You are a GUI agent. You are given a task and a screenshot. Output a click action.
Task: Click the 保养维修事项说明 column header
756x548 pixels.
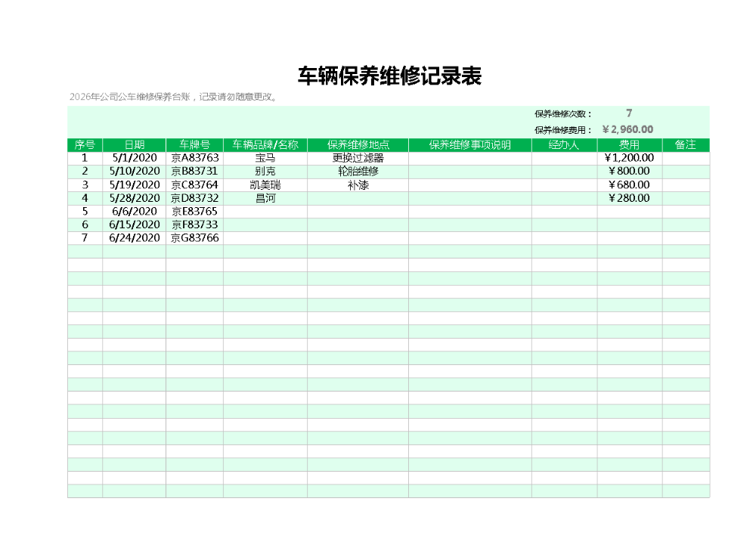point(469,145)
